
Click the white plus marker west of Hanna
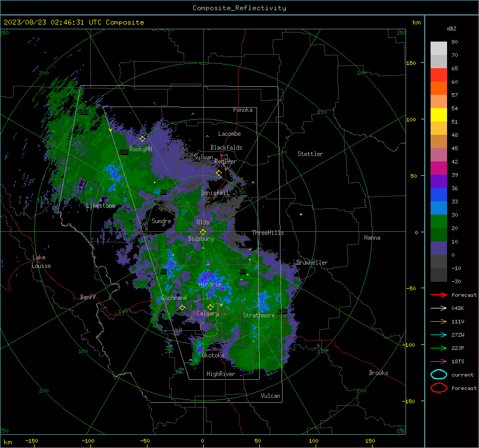301,214
